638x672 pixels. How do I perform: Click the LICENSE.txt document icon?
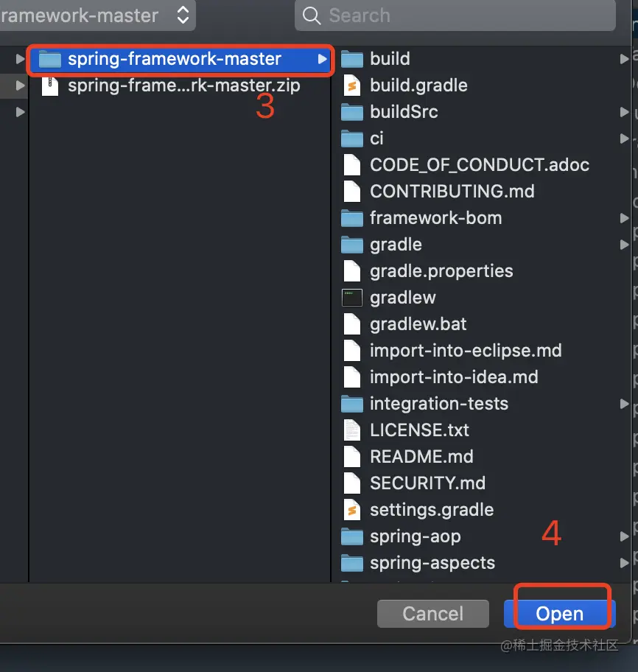pos(351,430)
